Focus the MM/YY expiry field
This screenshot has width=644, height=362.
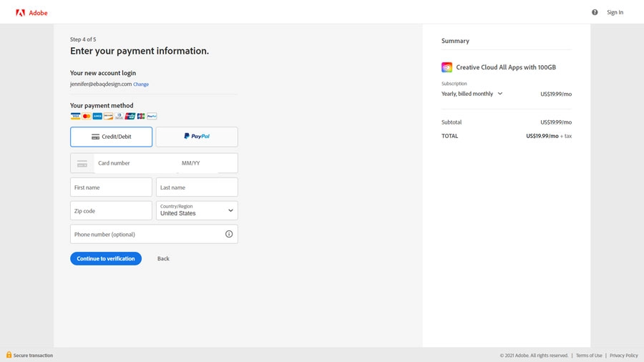(x=199, y=163)
